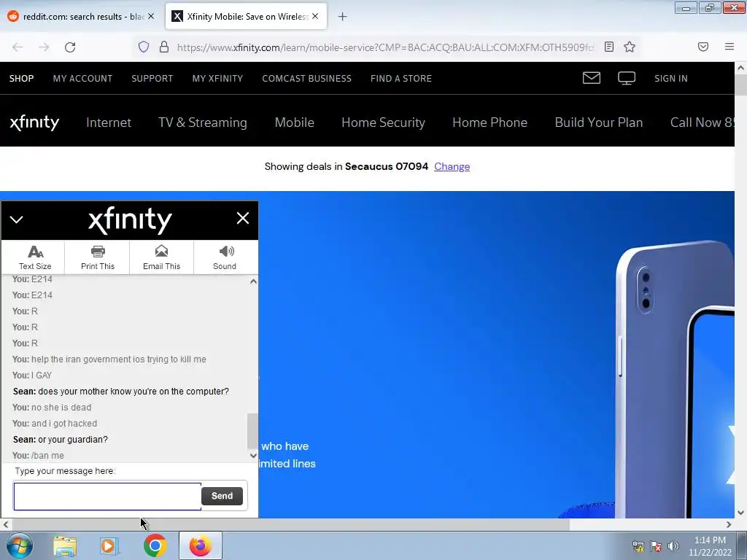Image resolution: width=747 pixels, height=560 pixels.
Task: Click SIGN IN link
Action: (671, 79)
